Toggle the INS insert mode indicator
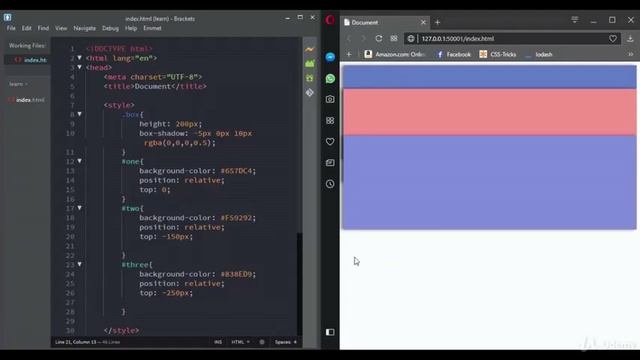 click(x=218, y=342)
